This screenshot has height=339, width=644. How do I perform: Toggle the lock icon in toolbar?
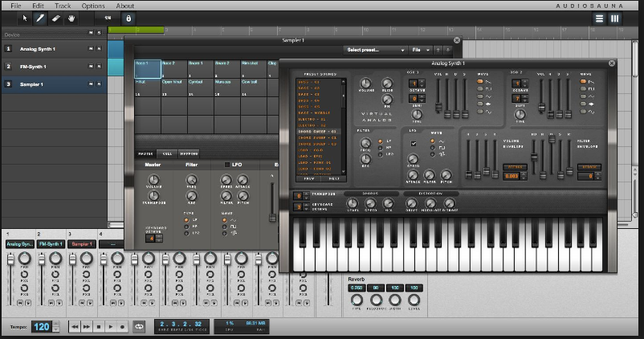pyautogui.click(x=128, y=18)
